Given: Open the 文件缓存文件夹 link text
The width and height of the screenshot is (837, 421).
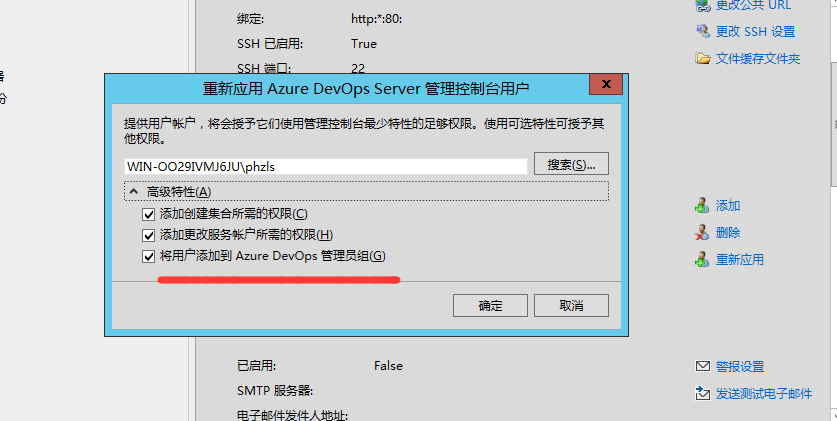Looking at the screenshot, I should click(758, 59).
